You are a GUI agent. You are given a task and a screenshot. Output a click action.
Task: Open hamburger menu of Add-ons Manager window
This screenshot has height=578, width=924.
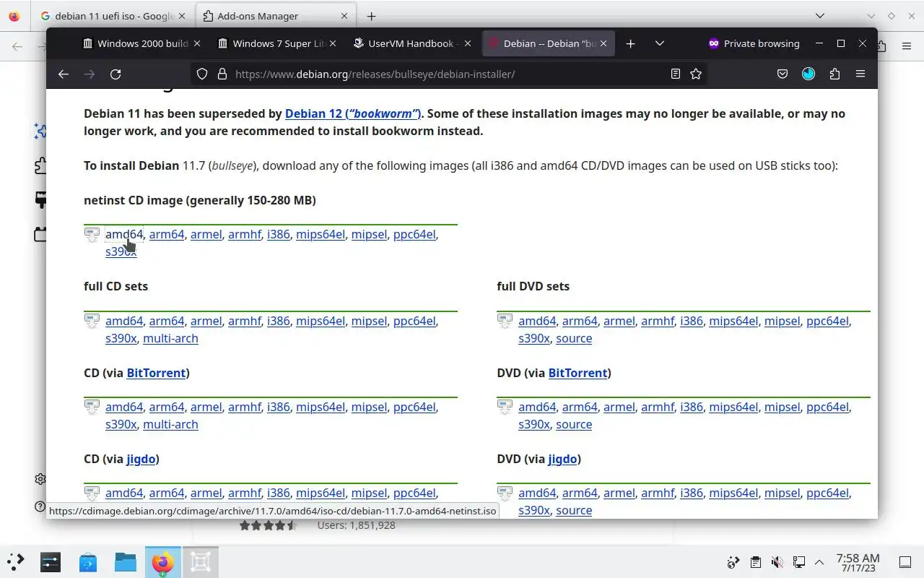tap(907, 46)
